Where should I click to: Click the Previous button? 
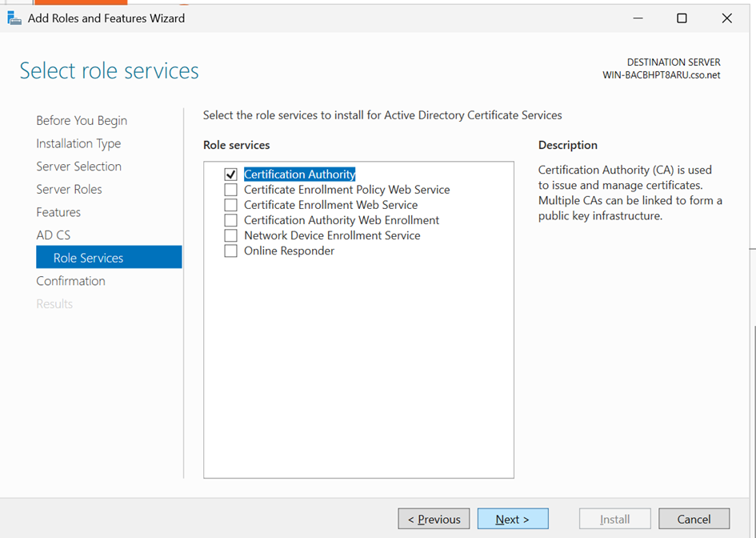[434, 519]
